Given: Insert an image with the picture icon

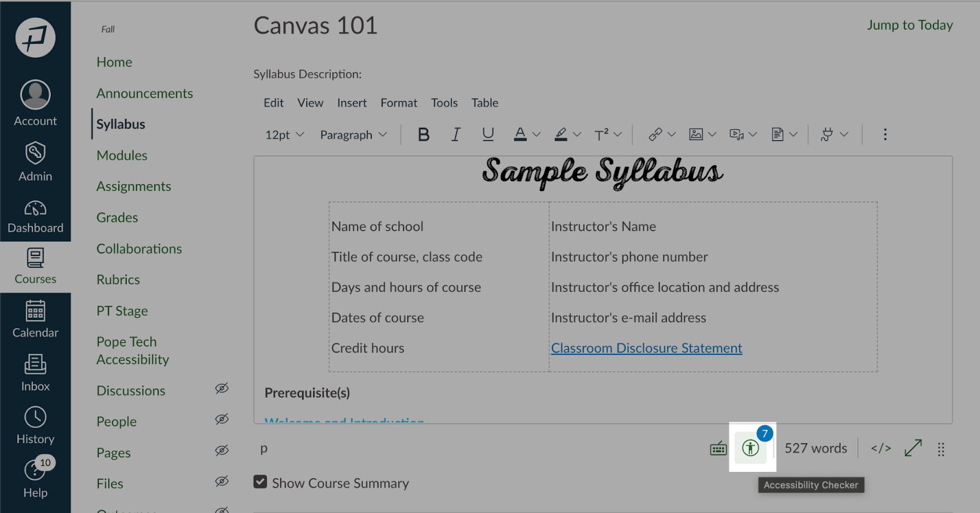Looking at the screenshot, I should pos(696,135).
